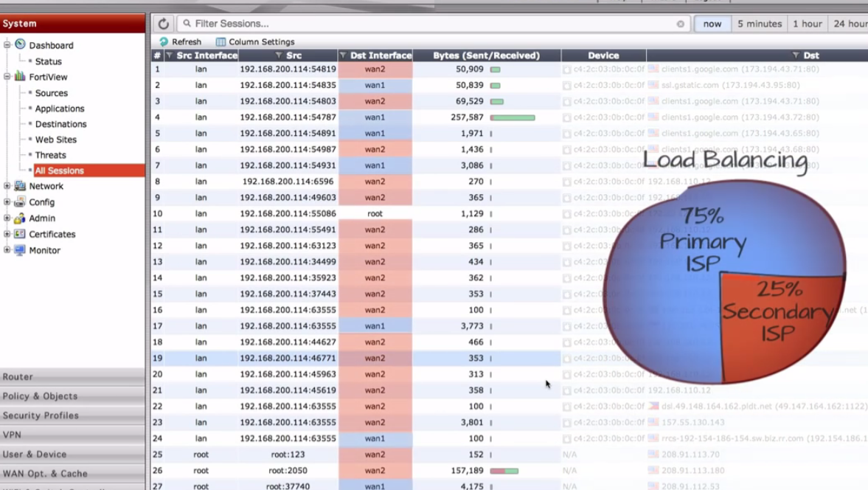
Task: Filter the Dst column
Action: point(796,55)
